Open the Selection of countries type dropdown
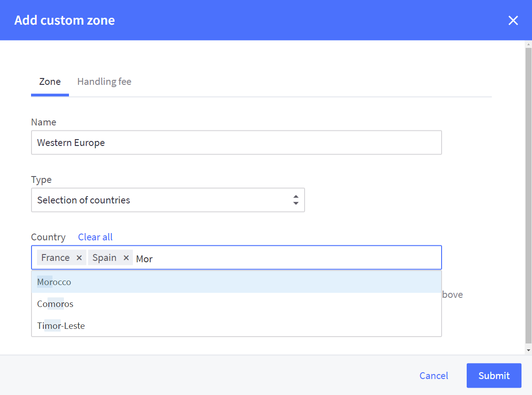The width and height of the screenshot is (532, 395). tap(168, 200)
